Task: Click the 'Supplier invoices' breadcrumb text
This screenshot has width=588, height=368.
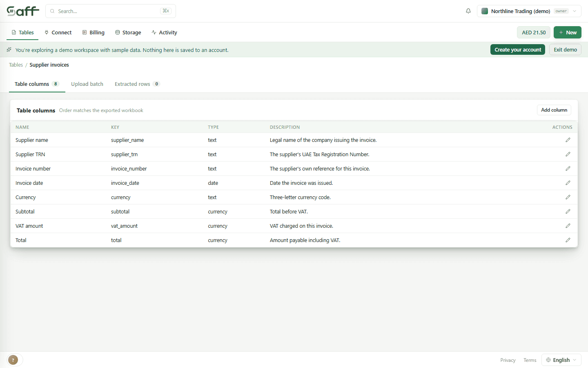Action: (x=49, y=65)
